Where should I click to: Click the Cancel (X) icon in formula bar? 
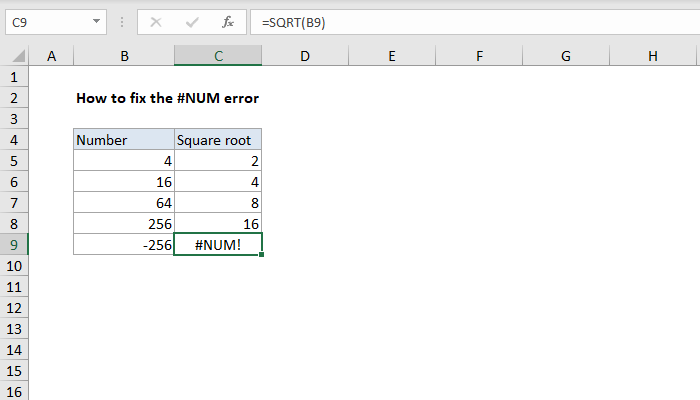click(155, 21)
